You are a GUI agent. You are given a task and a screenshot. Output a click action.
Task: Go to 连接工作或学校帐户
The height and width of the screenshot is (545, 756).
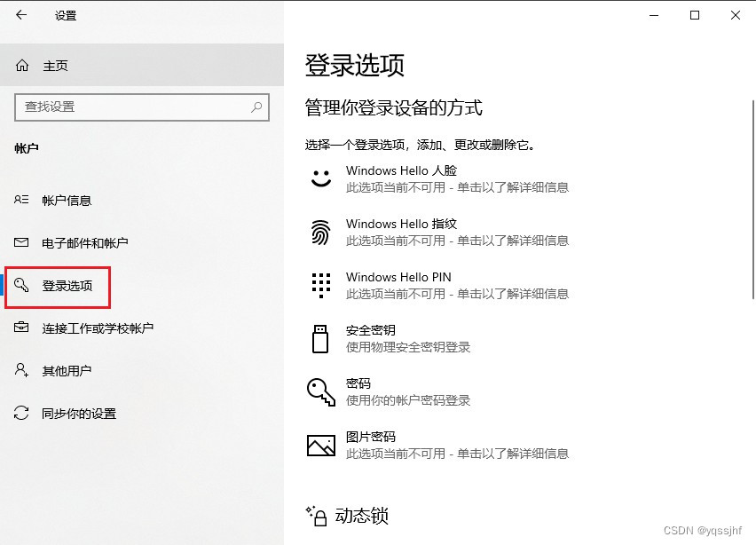(x=142, y=328)
